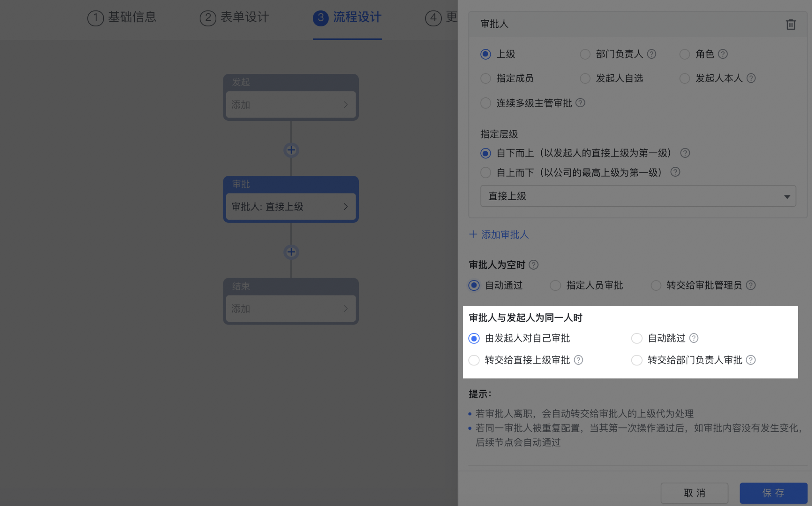812x506 pixels.
Task: Add node with plus below 发起
Action: pyautogui.click(x=291, y=150)
